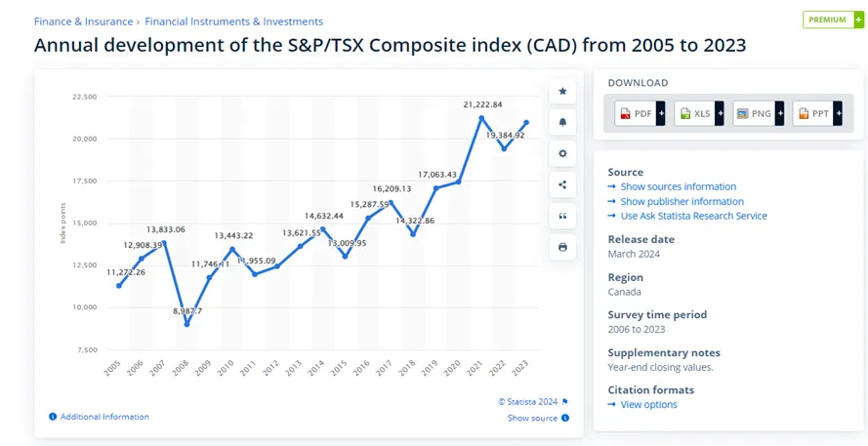Screen dimensions: 868x446
Task: Click the print icon
Action: [562, 247]
